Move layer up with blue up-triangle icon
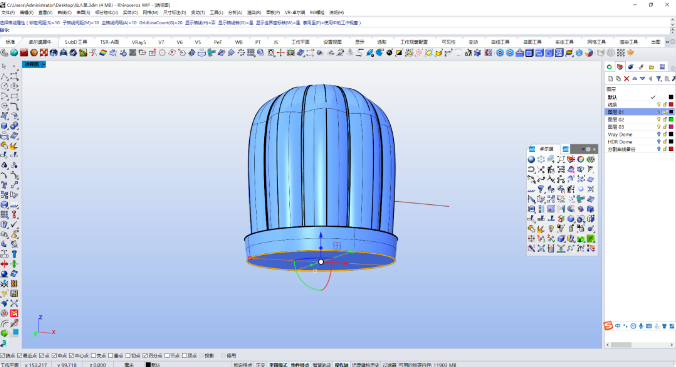The width and height of the screenshot is (676, 367). (635, 78)
